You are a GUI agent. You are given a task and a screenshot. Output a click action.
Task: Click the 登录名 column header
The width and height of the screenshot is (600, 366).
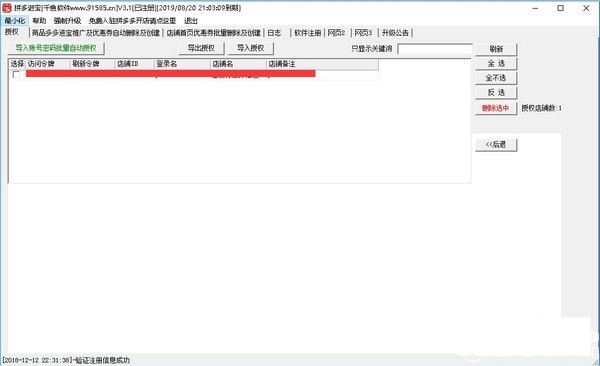tap(182, 64)
